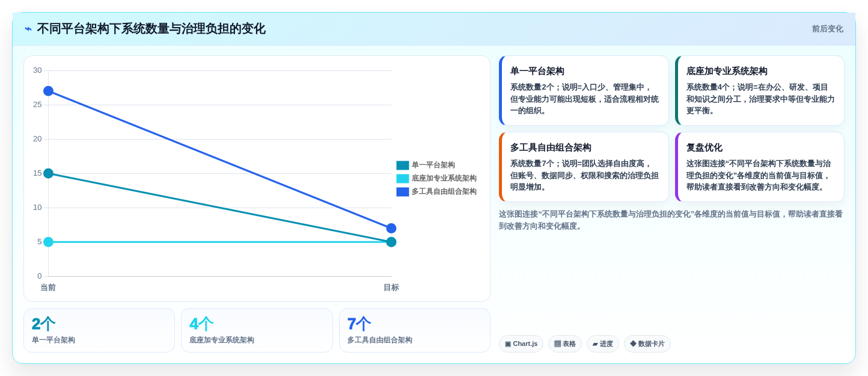Click the icon inside the Chart.js chip
This screenshot has width=868, height=376.
[x=508, y=344]
